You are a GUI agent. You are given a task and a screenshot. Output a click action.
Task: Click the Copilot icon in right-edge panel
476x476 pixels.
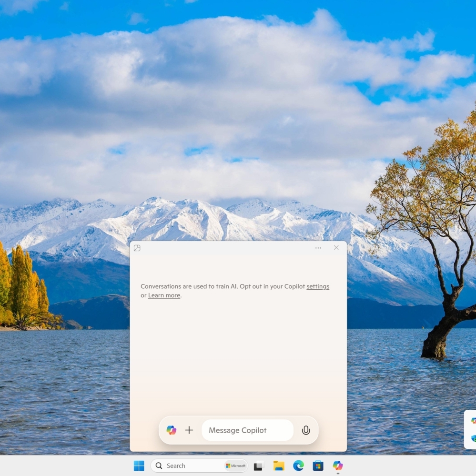click(x=473, y=420)
